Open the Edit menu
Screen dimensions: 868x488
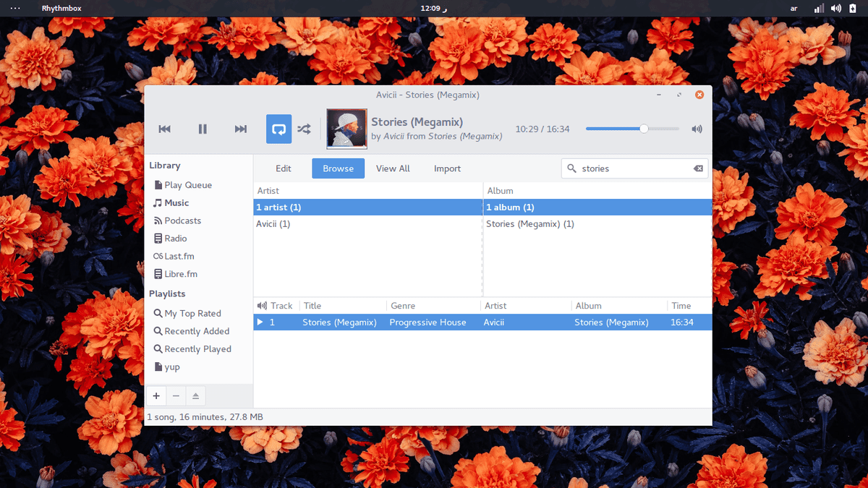click(284, 168)
